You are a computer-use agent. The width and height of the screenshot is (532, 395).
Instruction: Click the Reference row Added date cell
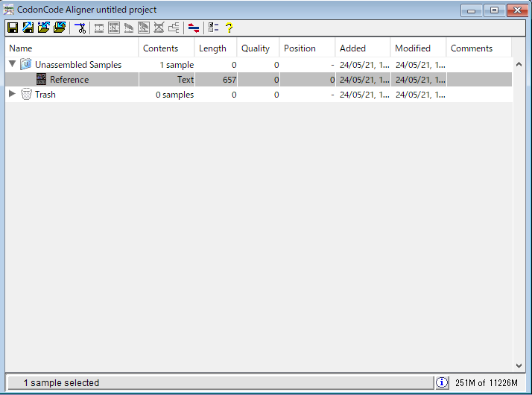click(363, 80)
